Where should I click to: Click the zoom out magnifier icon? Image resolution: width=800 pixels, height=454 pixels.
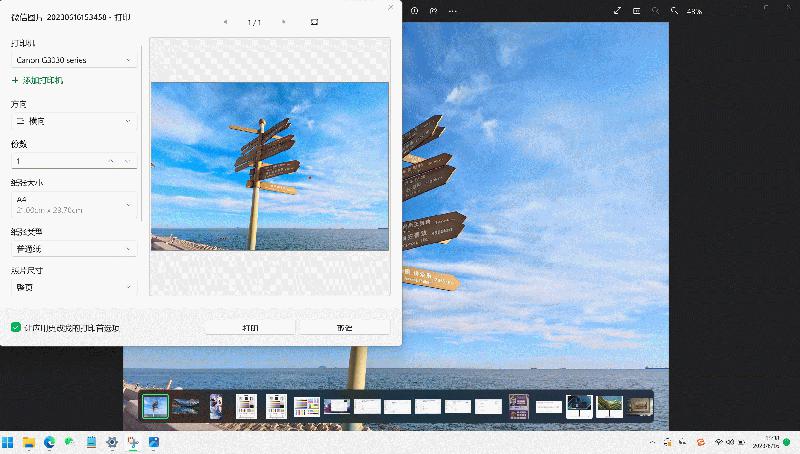tap(656, 11)
